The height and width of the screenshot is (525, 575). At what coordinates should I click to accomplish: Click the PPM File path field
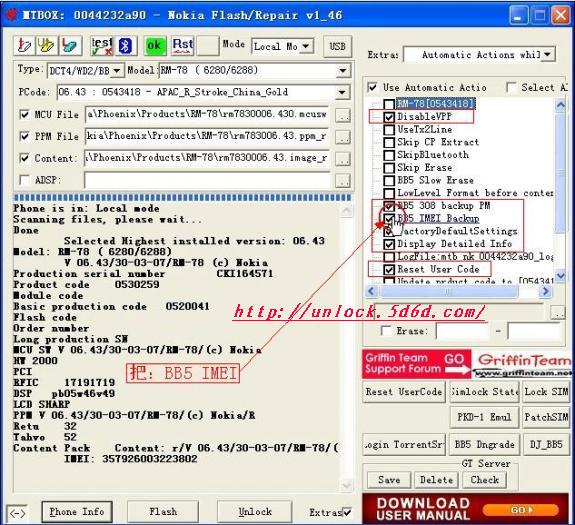pyautogui.click(x=207, y=136)
